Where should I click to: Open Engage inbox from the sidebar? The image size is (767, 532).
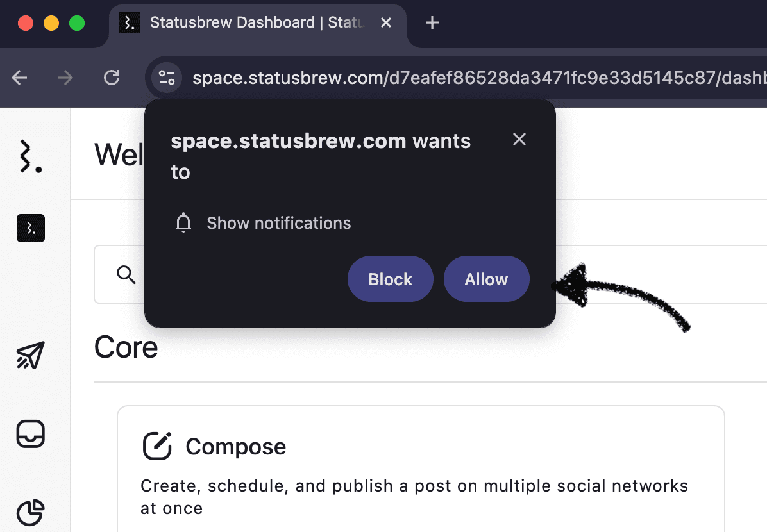(30, 435)
